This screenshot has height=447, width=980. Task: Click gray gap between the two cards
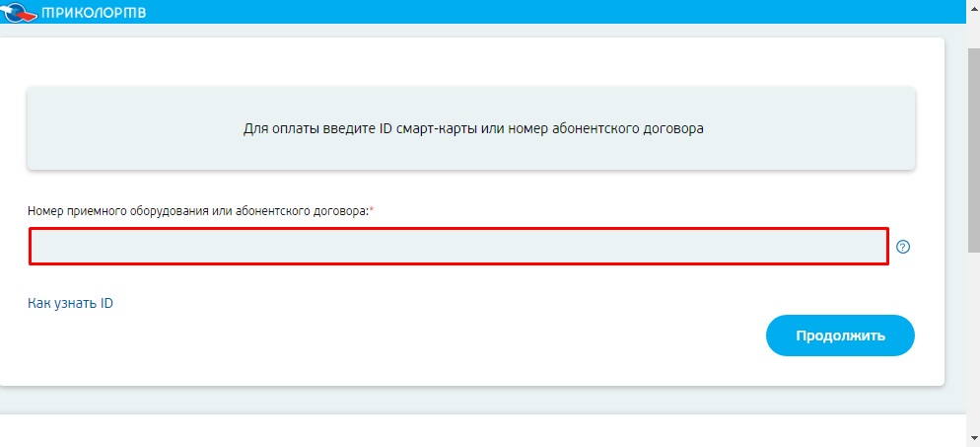(473, 400)
